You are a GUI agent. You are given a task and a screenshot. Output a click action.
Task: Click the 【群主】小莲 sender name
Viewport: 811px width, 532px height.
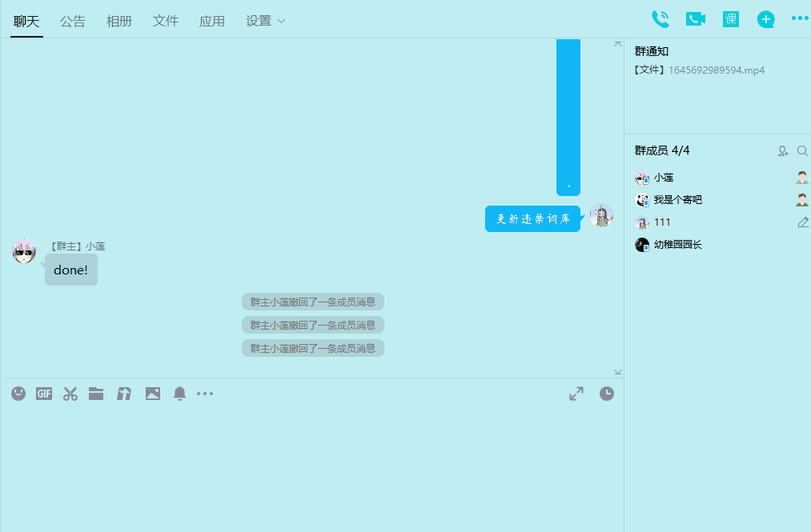point(77,246)
